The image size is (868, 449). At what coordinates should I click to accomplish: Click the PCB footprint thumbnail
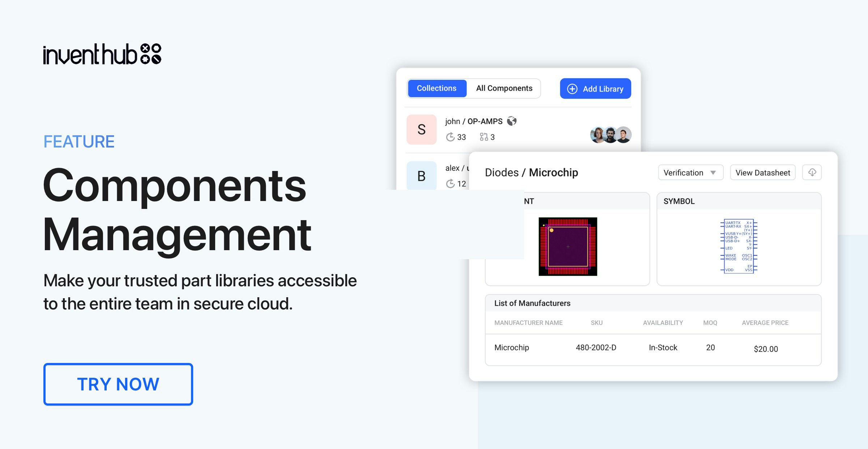pyautogui.click(x=568, y=247)
